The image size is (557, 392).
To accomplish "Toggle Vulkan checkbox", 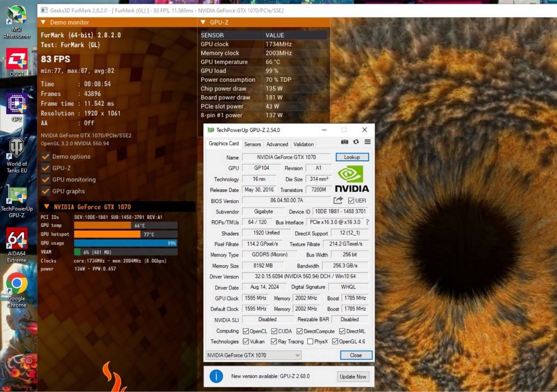I will [245, 341].
